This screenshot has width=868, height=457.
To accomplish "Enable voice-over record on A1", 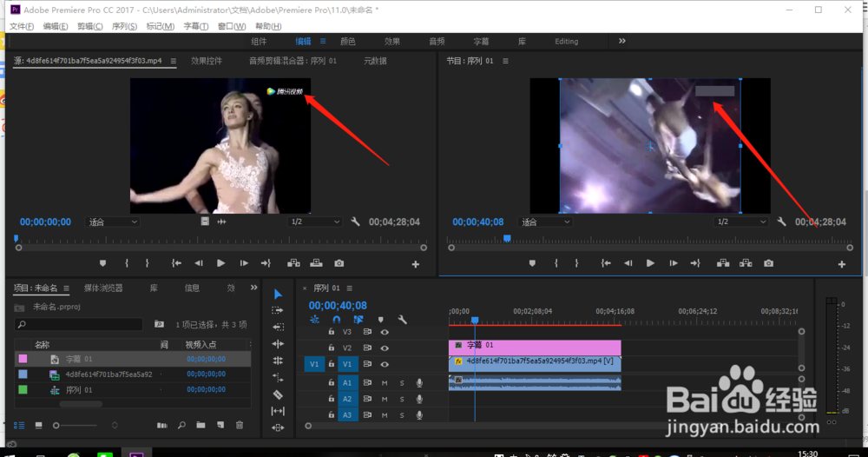I will click(x=419, y=383).
